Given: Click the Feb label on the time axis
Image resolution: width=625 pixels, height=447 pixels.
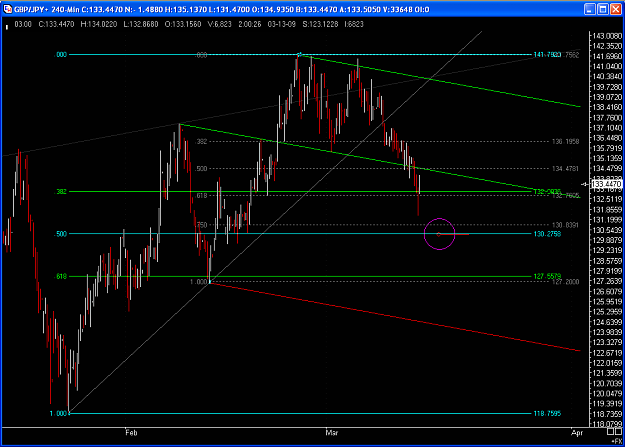Looking at the screenshot, I should pyautogui.click(x=131, y=433).
